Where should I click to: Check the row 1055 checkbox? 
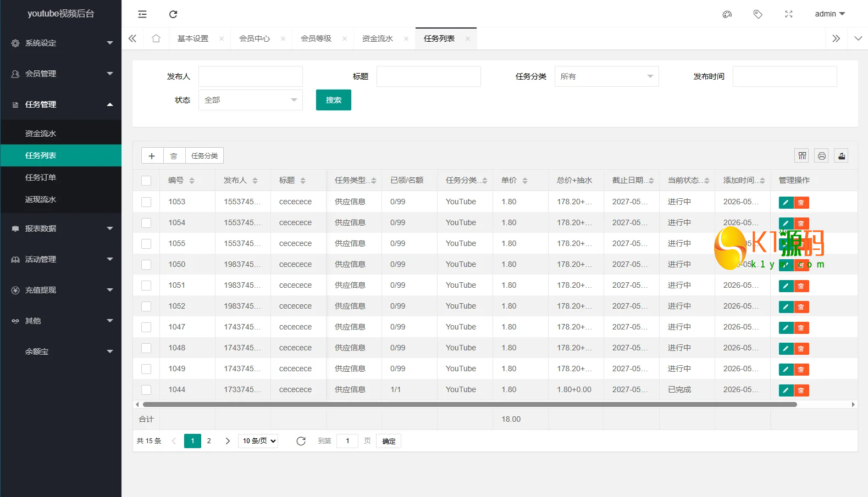pos(146,244)
